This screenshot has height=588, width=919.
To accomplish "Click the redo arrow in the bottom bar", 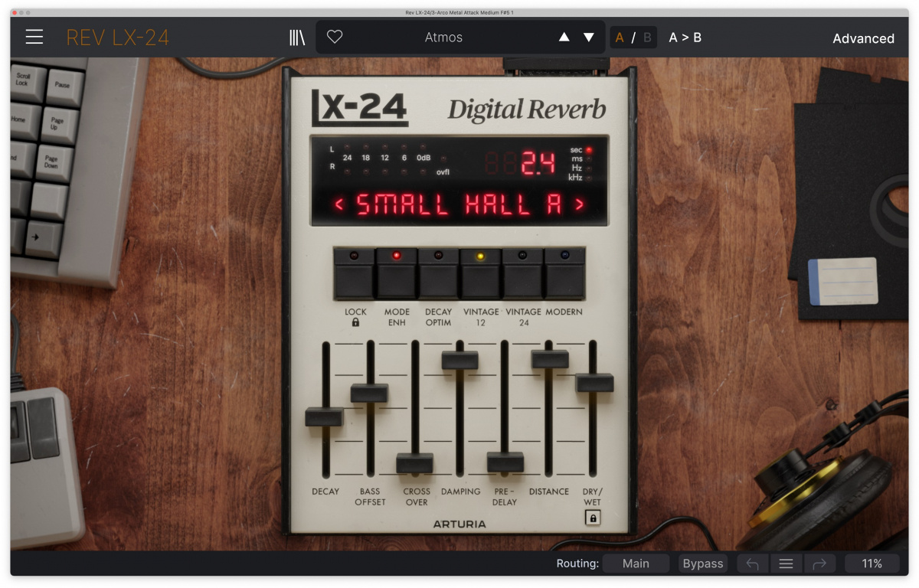I will pyautogui.click(x=819, y=563).
